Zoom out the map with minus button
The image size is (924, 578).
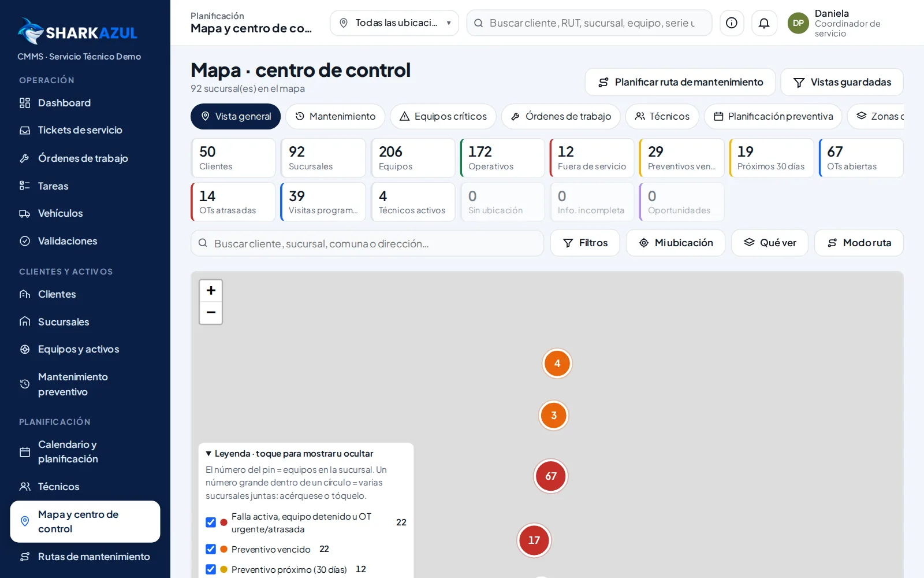click(x=211, y=313)
